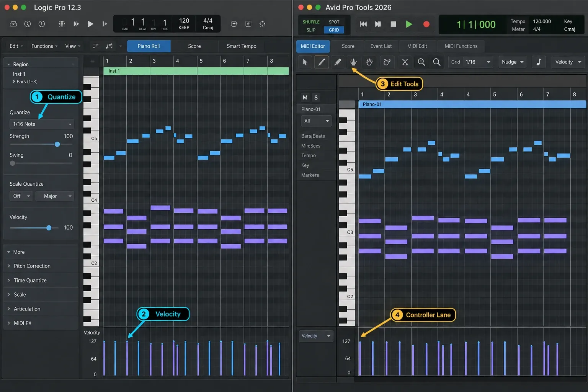Click the segmented marker icon left of fast-forward
Viewport: 588px width, 392px height.
click(62, 24)
